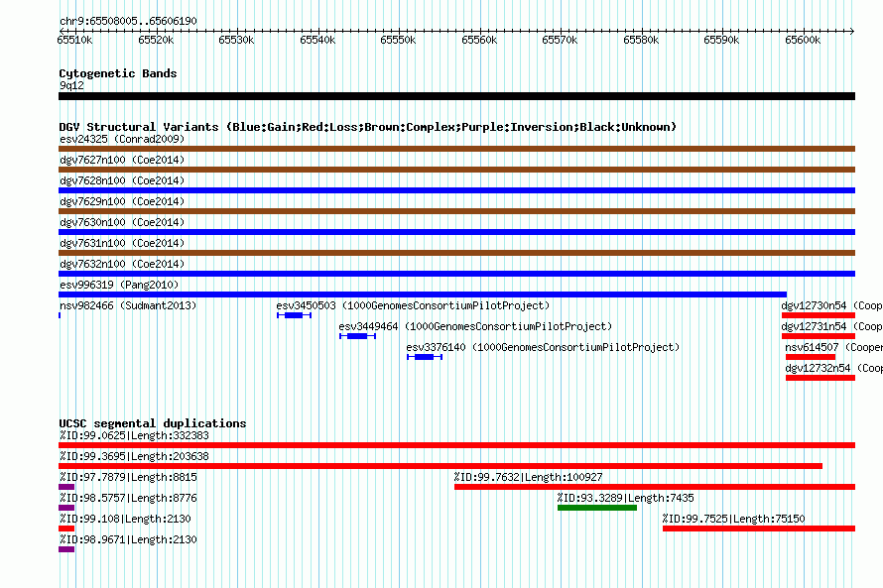Select the esv3450503 blue glyph
Screen dimensions: 883x588
tap(294, 315)
